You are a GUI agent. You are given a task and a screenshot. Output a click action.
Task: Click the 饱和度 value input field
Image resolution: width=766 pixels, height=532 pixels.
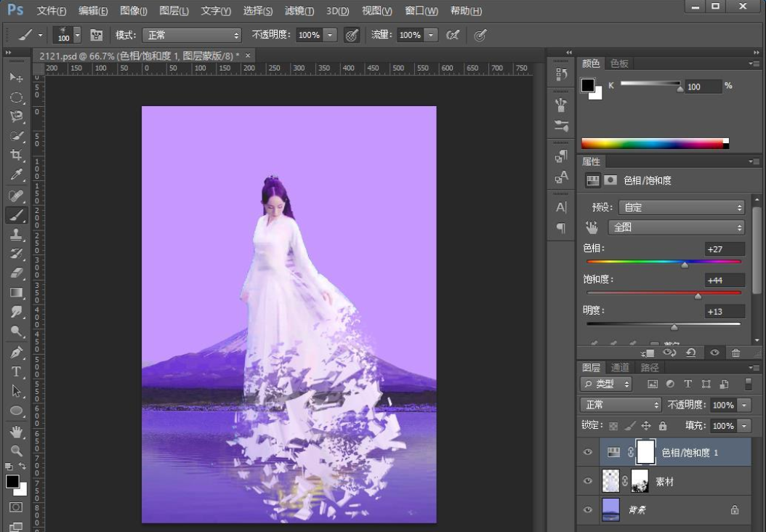724,281
